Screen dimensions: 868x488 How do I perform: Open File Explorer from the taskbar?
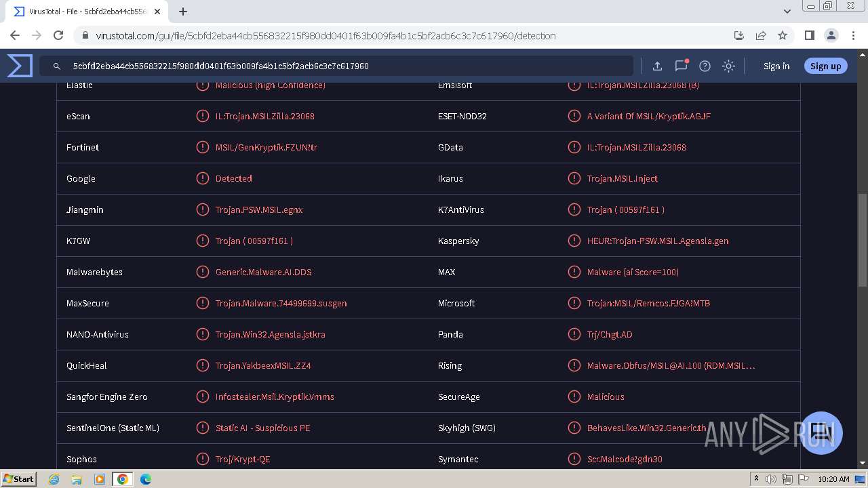[77, 479]
